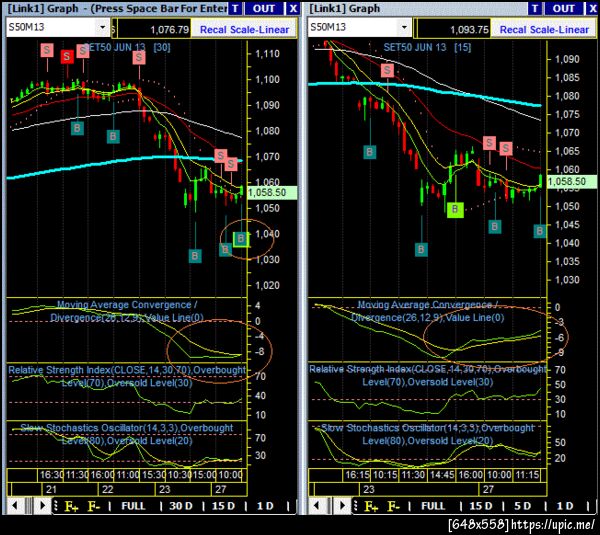The width and height of the screenshot is (600, 535).
Task: Click date 23 on left graph timeline
Action: coord(165,489)
